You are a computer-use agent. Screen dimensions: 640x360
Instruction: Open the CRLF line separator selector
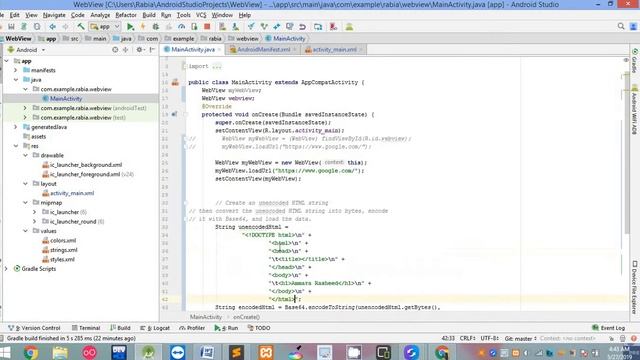coord(467,338)
